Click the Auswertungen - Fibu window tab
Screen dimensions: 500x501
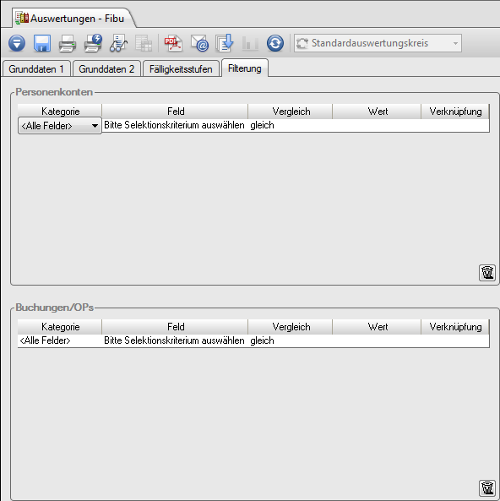(73, 18)
